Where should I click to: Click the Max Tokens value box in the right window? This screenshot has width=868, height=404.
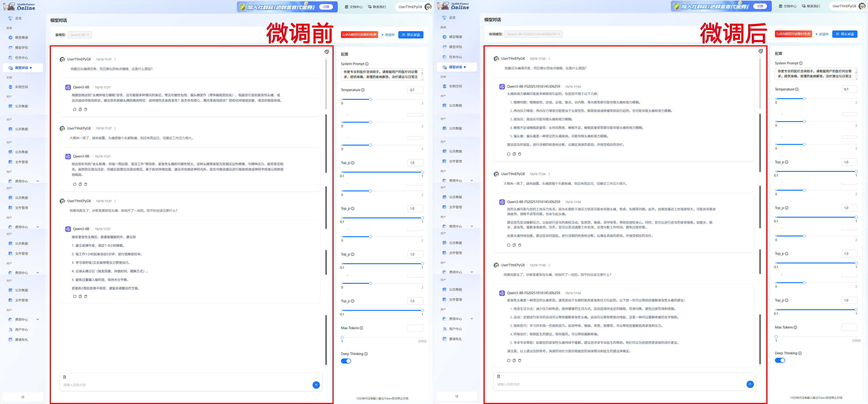pyautogui.click(x=849, y=327)
